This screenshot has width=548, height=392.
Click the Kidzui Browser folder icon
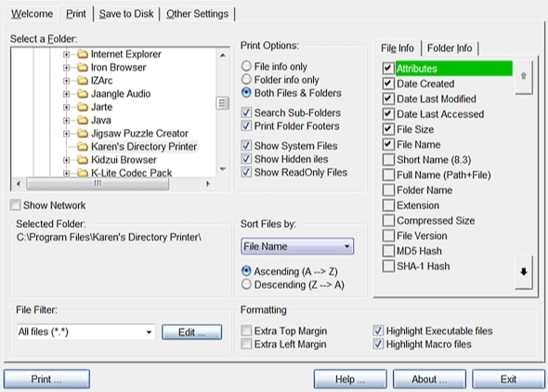82,160
